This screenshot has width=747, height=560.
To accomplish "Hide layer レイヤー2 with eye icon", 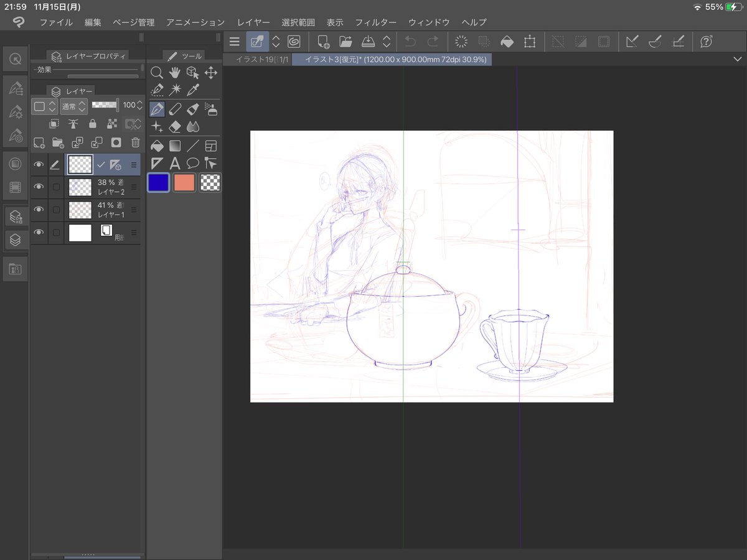I will coord(39,187).
